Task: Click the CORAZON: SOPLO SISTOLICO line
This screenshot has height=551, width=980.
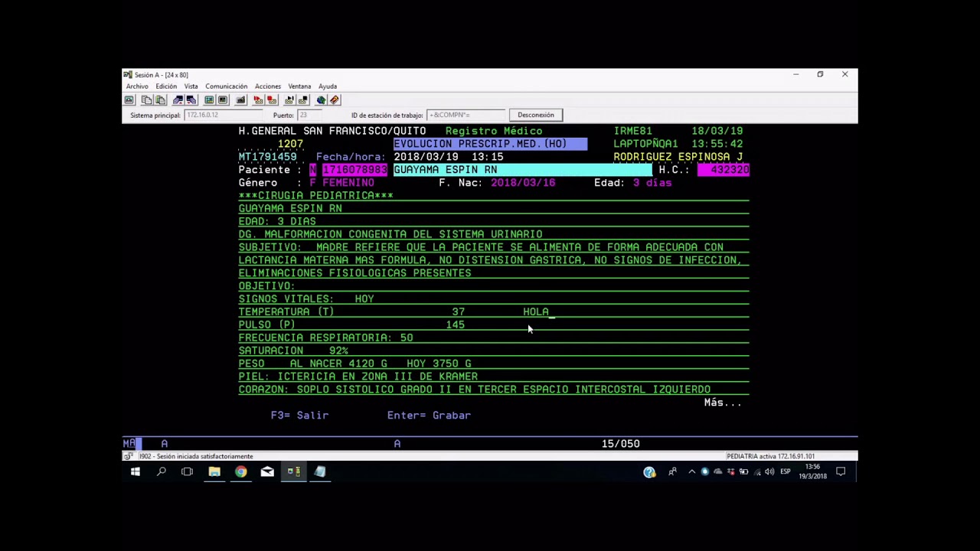Action: click(493, 390)
